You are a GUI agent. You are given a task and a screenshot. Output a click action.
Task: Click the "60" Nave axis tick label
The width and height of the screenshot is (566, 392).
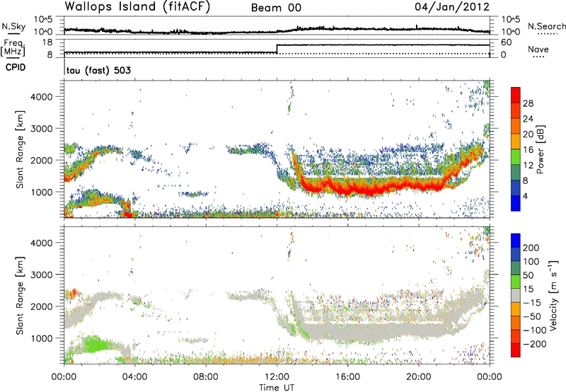pos(506,42)
